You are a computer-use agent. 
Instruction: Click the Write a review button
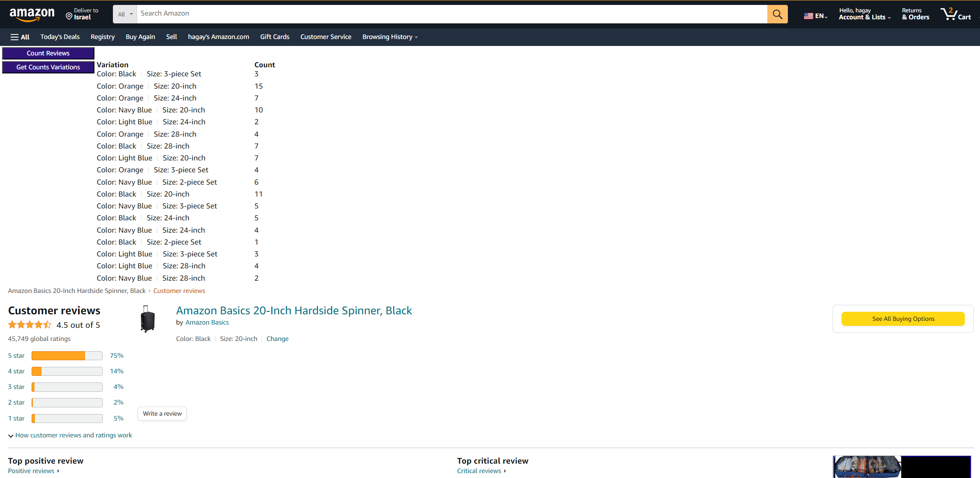[x=162, y=414]
